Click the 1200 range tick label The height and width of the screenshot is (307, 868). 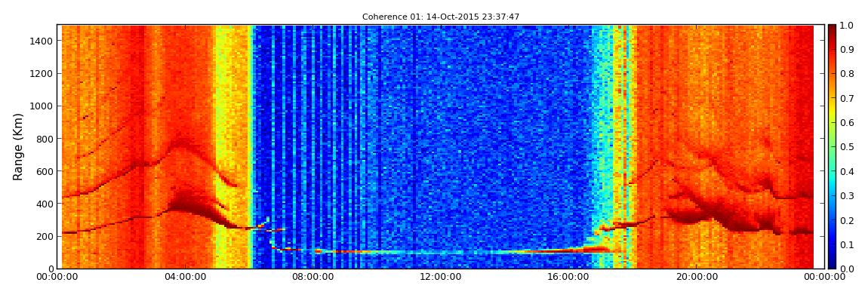[41, 74]
